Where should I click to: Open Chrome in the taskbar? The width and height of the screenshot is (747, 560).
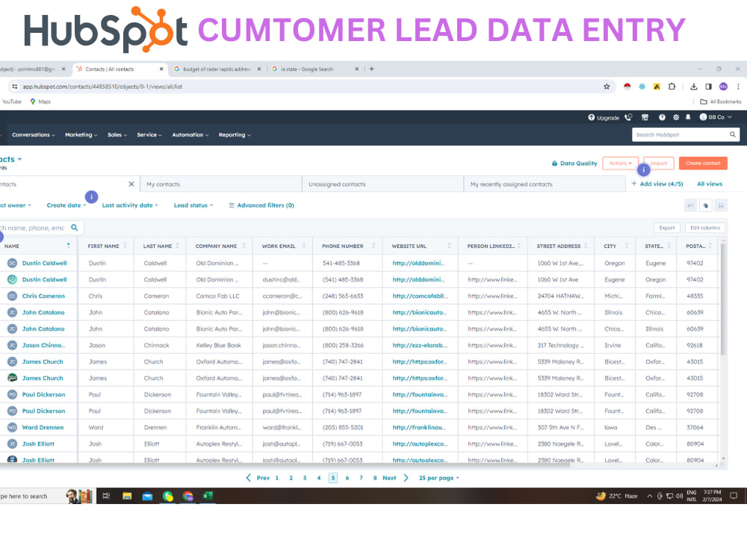(187, 497)
